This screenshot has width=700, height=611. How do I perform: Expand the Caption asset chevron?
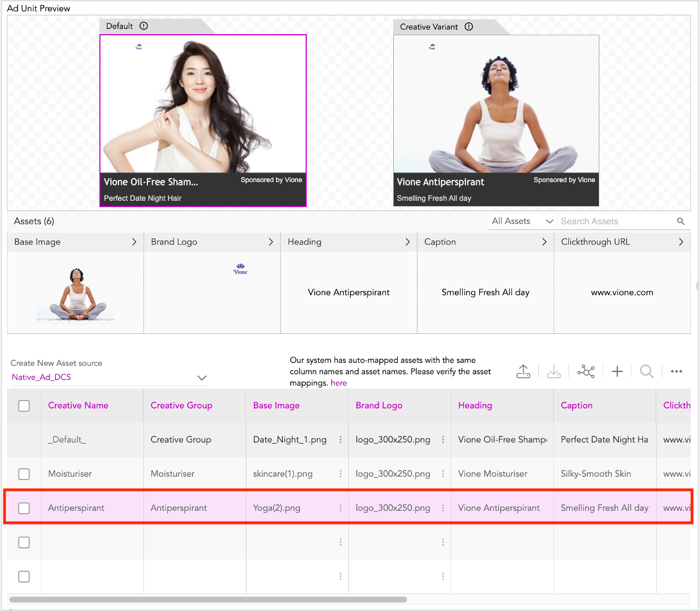pos(544,242)
